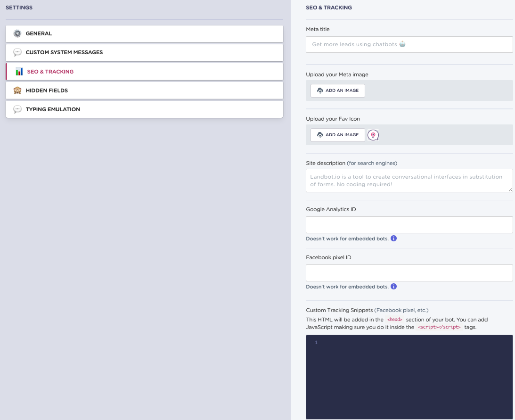Click inside the custom tracking snippets code editor
Screen dimensions: 515x420
pos(409,377)
